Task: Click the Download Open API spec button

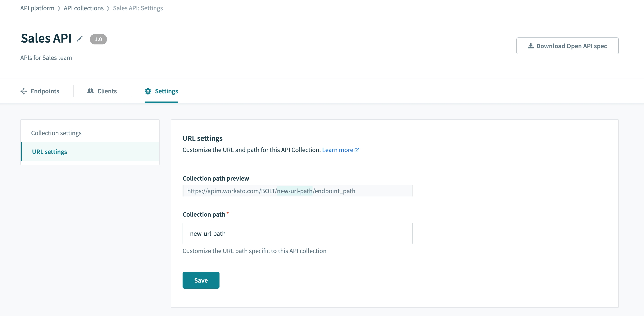Action: pyautogui.click(x=568, y=46)
